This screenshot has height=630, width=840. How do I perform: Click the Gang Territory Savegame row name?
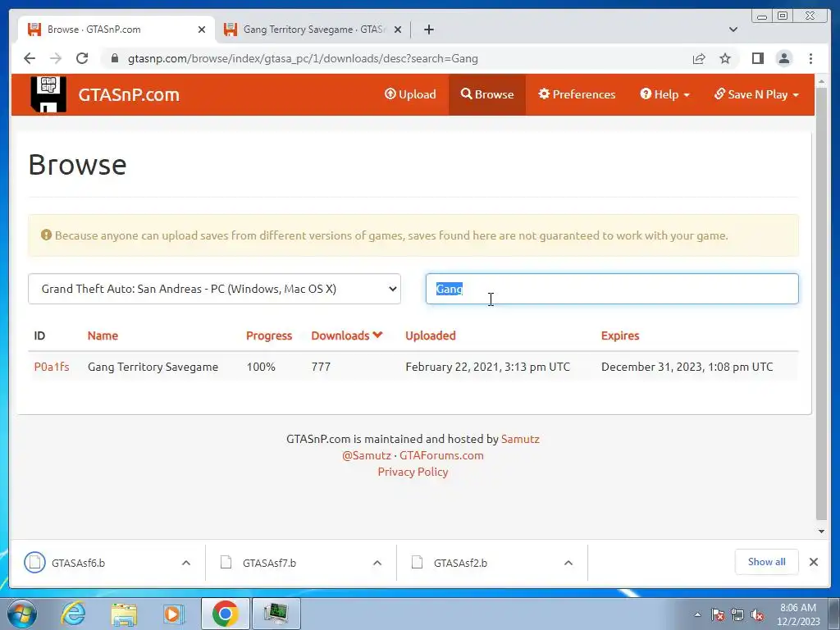tap(153, 367)
